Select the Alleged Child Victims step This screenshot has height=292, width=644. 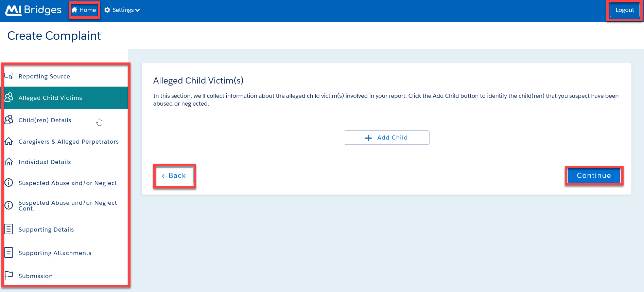(50, 98)
